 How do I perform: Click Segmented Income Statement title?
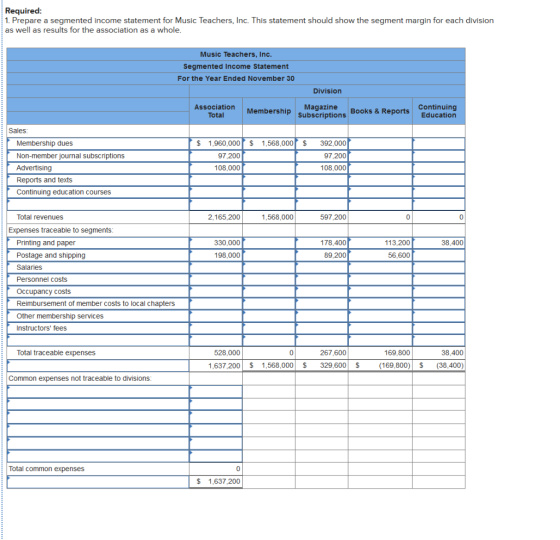pyautogui.click(x=236, y=67)
